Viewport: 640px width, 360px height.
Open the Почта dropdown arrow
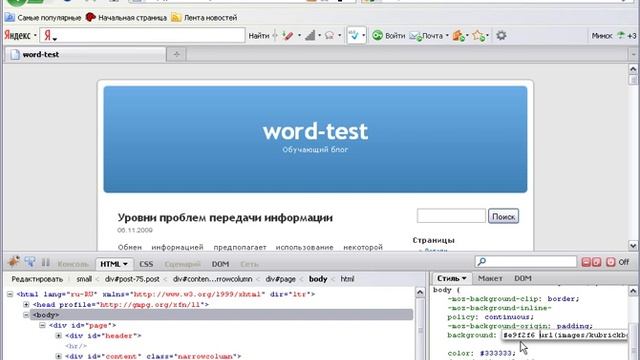447,36
